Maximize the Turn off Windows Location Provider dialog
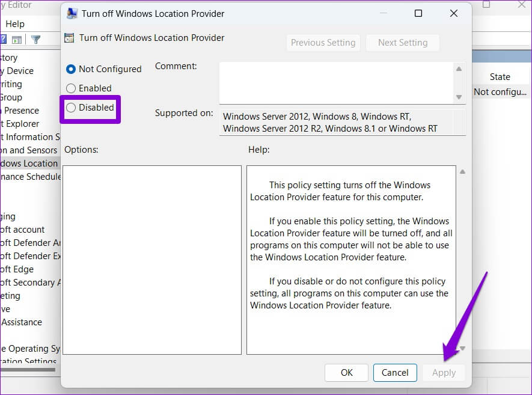532x395 pixels. pyautogui.click(x=418, y=13)
